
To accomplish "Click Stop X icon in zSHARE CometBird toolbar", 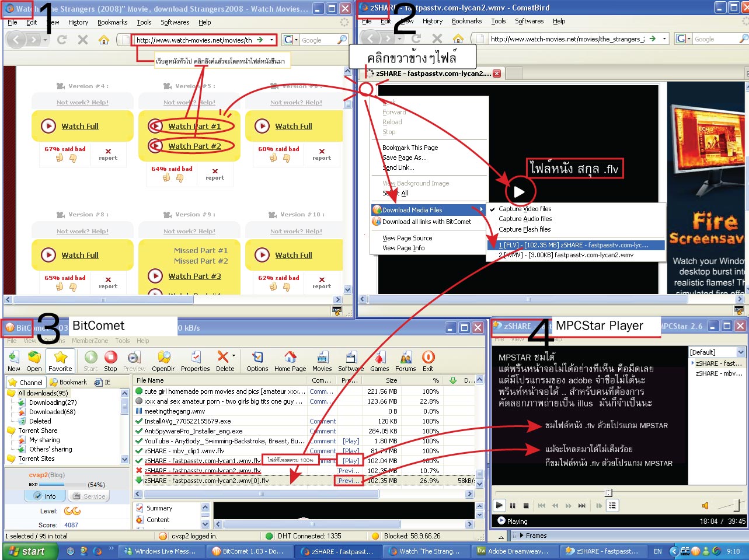I will (437, 38).
